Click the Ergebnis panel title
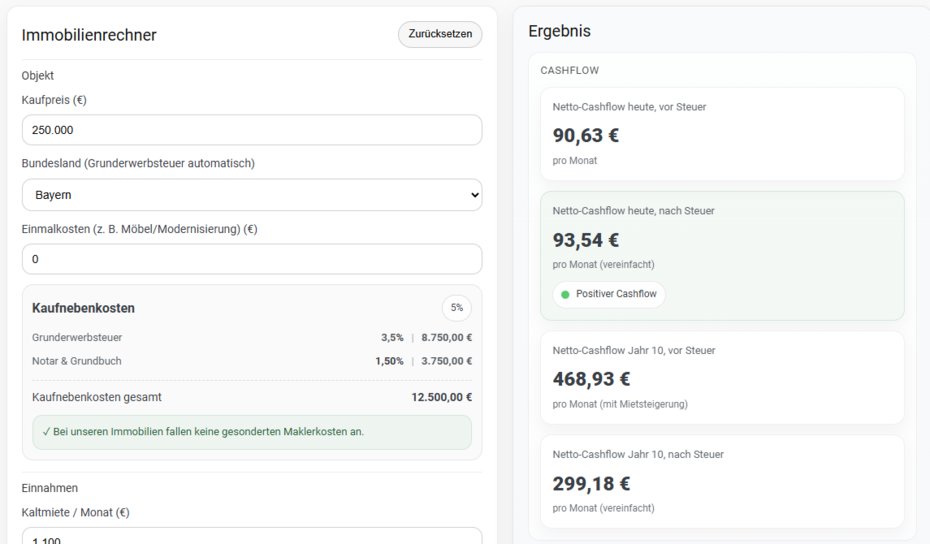This screenshot has width=930, height=544. click(559, 31)
